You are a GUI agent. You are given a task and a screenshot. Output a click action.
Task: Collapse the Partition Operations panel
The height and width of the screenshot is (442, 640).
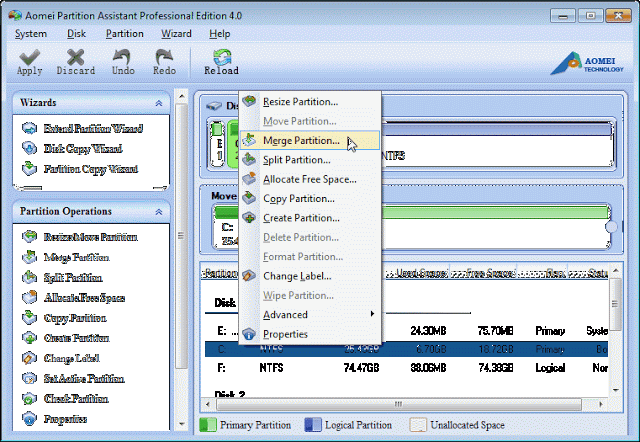point(159,212)
